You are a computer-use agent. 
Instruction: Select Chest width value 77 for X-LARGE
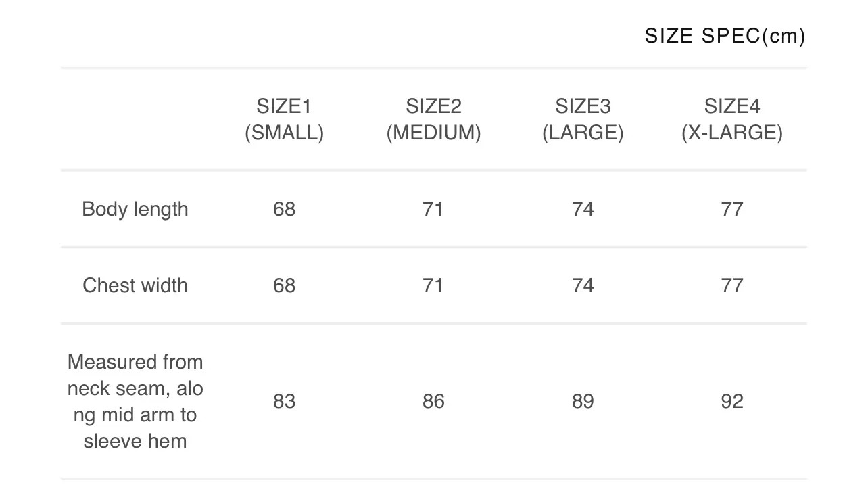pos(732,285)
